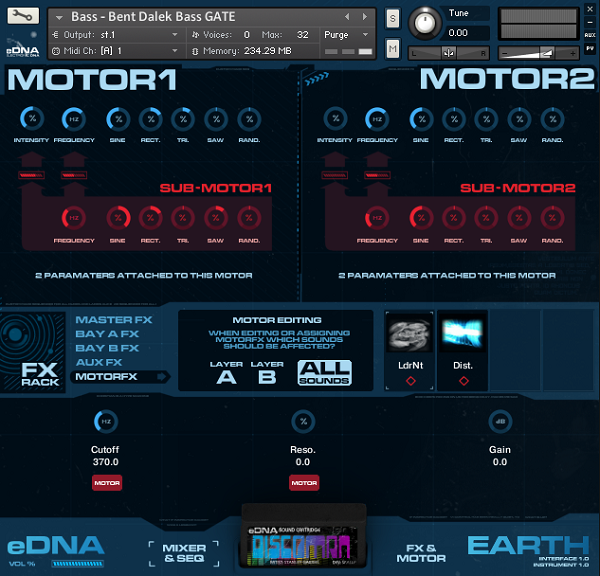The width and height of the screenshot is (600, 576).
Task: Select the All Sounds button
Action: pyautogui.click(x=324, y=373)
